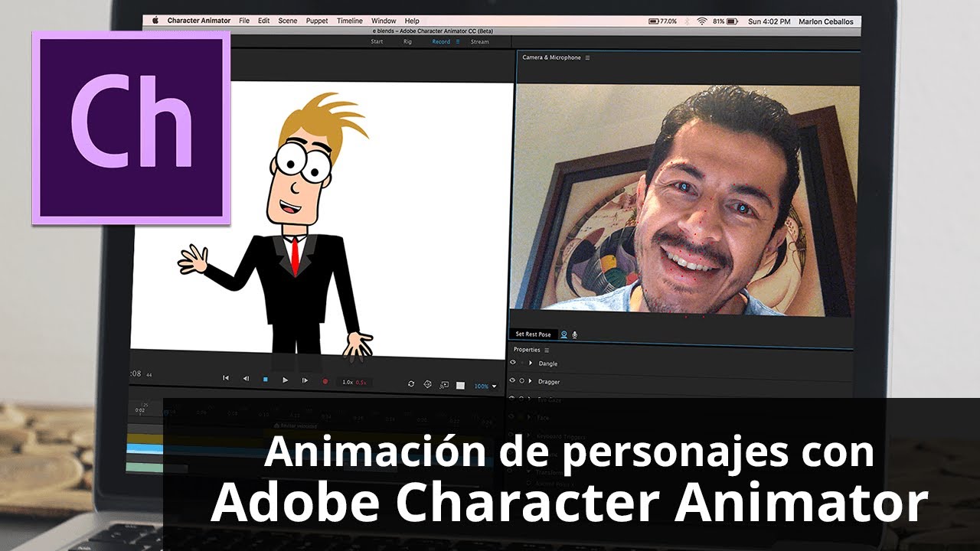Open the Help menu

[x=412, y=21]
